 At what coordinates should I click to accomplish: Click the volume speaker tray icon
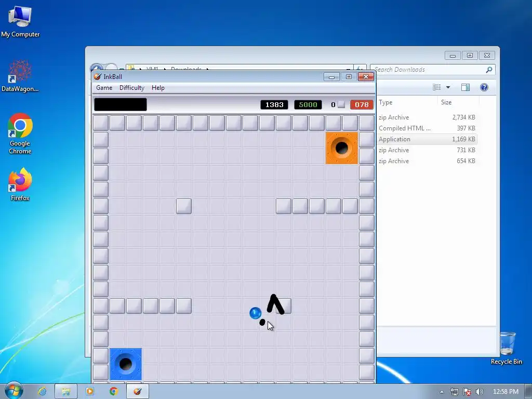[x=479, y=392]
